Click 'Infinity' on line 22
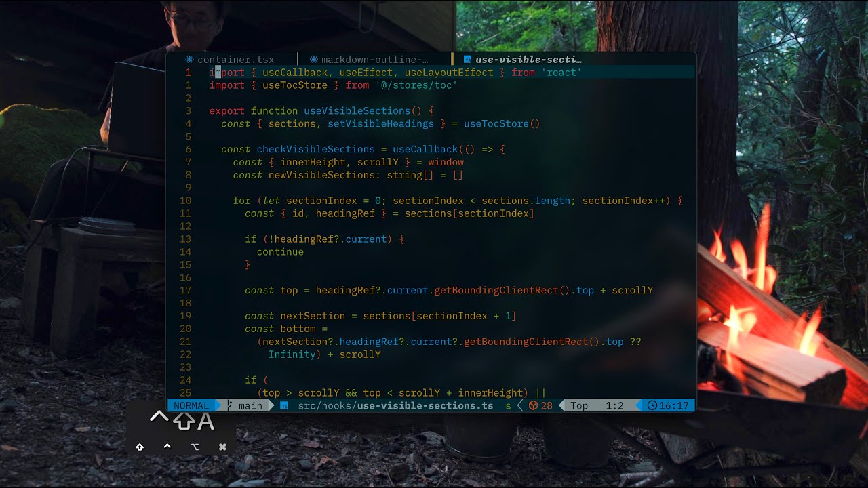 tap(292, 354)
